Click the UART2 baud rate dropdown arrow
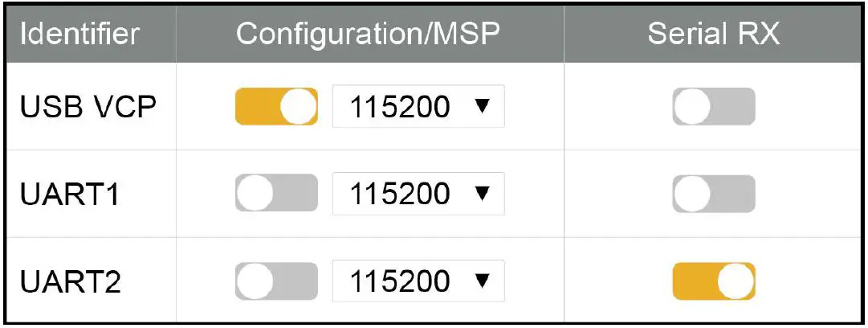Image resolution: width=868 pixels, height=328 pixels. [x=481, y=281]
